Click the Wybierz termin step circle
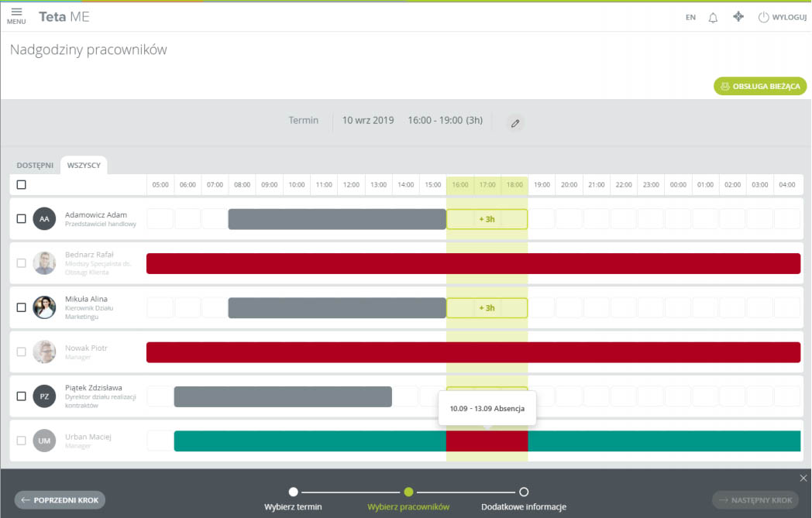Image resolution: width=812 pixels, height=518 pixels. click(x=293, y=492)
